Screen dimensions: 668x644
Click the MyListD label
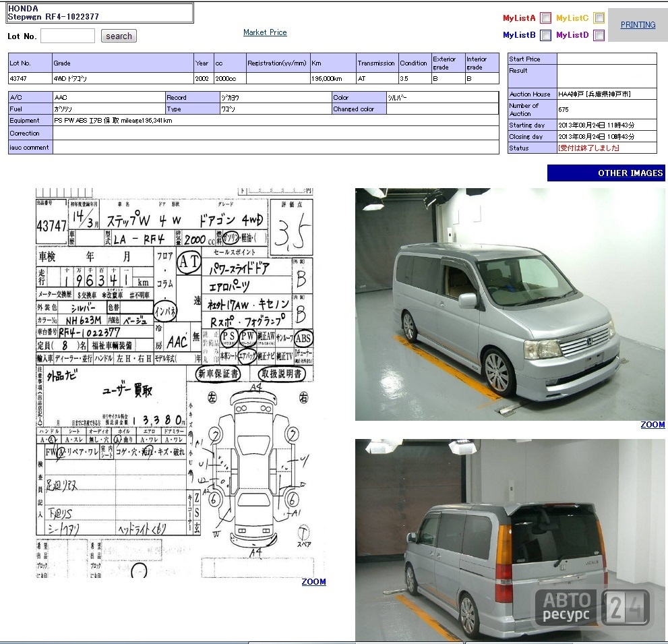[x=572, y=35]
